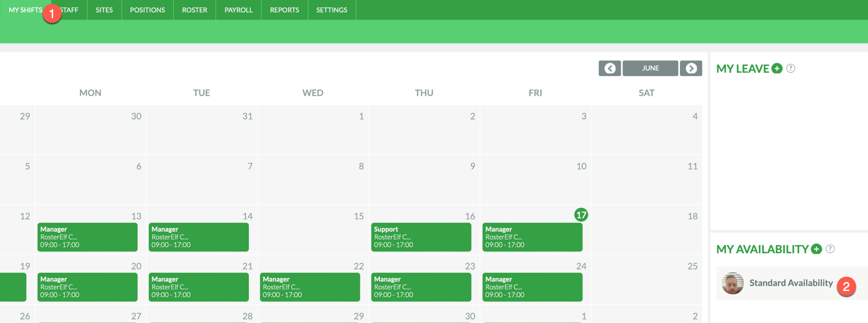The width and height of the screenshot is (868, 323).
Task: Add new leave with the plus icon
Action: 777,68
